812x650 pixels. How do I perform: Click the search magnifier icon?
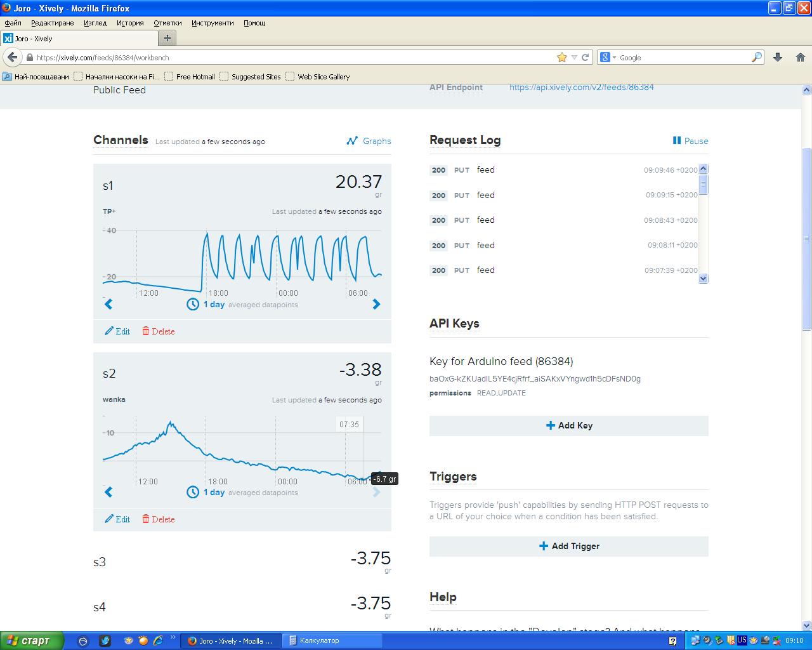click(757, 57)
